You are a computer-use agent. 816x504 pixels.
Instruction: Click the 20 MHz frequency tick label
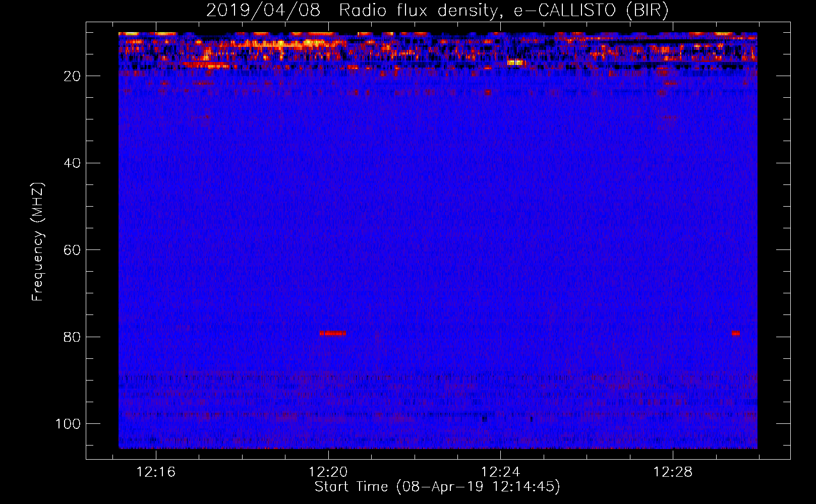coord(72,76)
